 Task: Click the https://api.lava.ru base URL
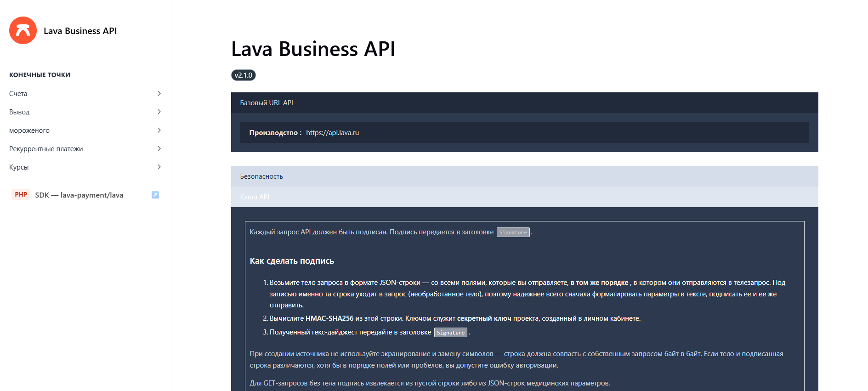pyautogui.click(x=333, y=133)
